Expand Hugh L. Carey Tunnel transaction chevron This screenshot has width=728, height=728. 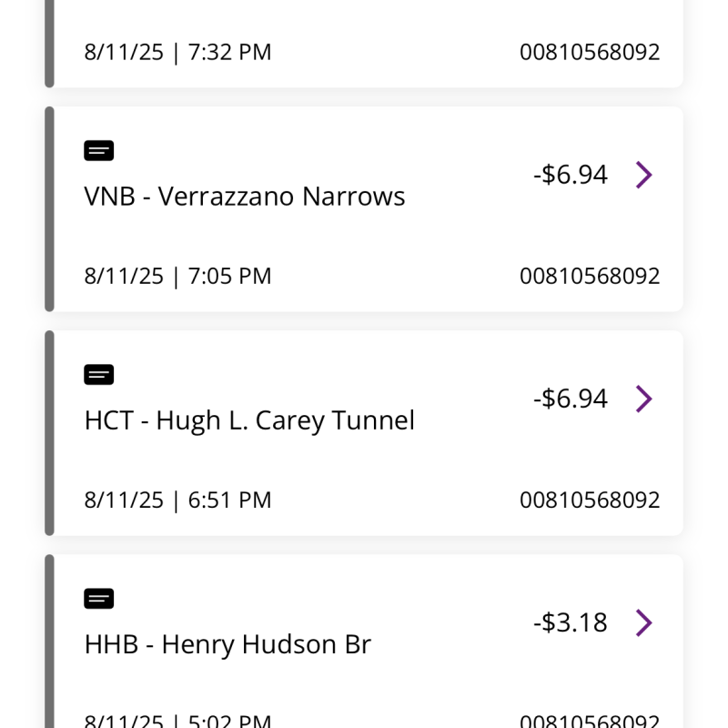coord(643,399)
